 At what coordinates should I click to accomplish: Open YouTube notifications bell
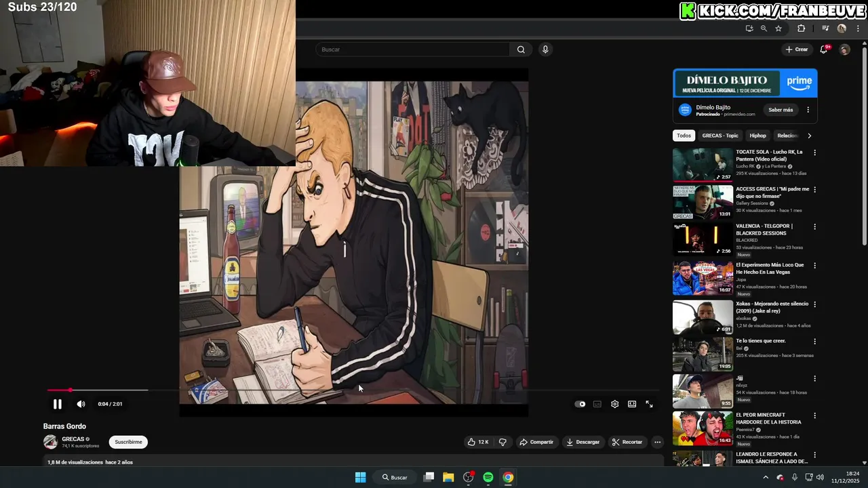(x=824, y=49)
